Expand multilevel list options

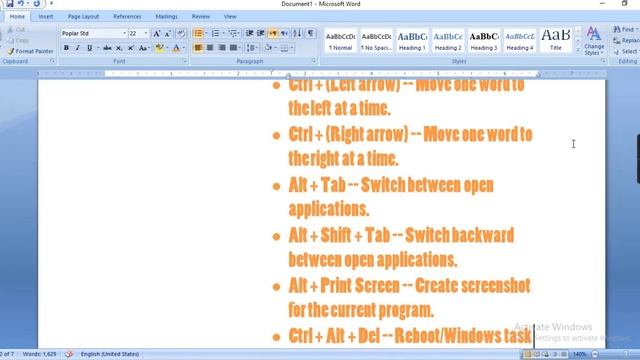click(x=239, y=33)
